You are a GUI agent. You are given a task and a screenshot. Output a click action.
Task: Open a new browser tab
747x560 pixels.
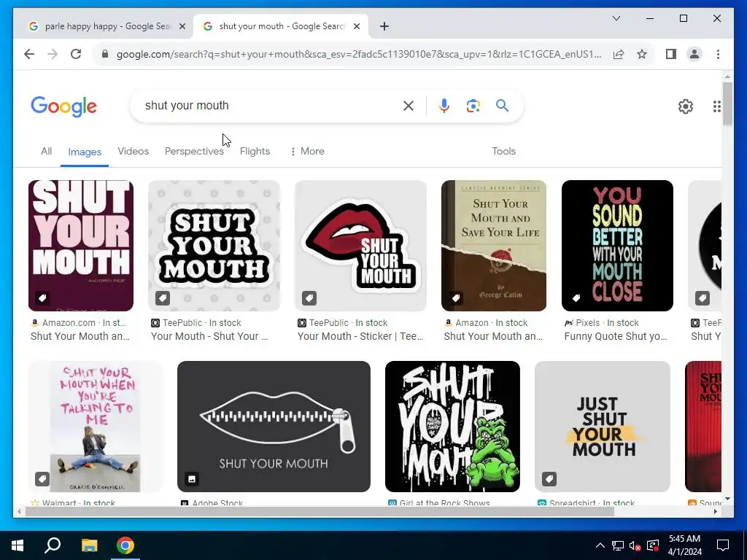(x=384, y=26)
